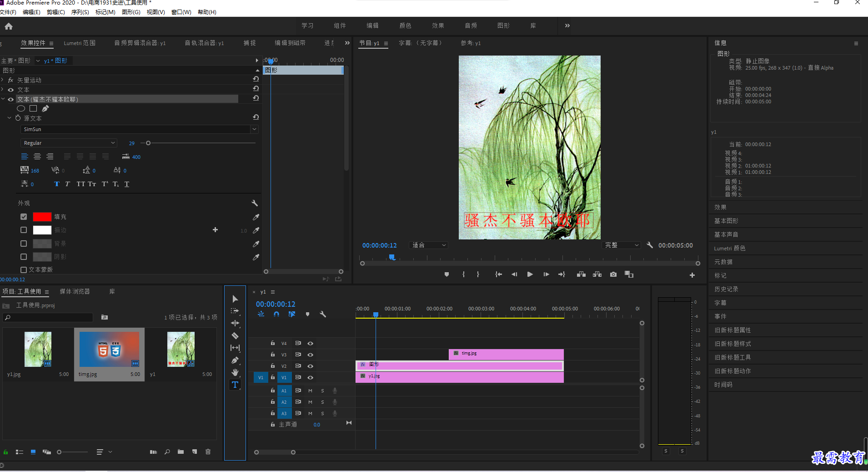Show hidden source panel tabs
The image size is (868, 472).
tap(347, 43)
